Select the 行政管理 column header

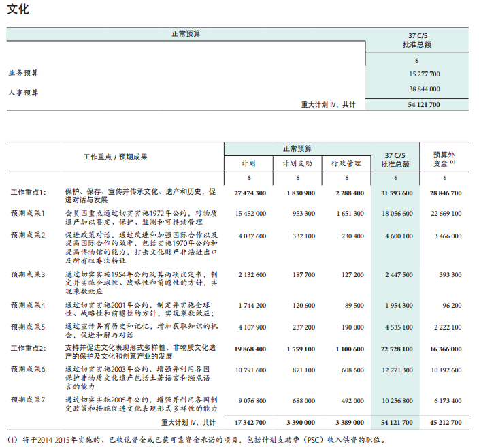point(346,163)
